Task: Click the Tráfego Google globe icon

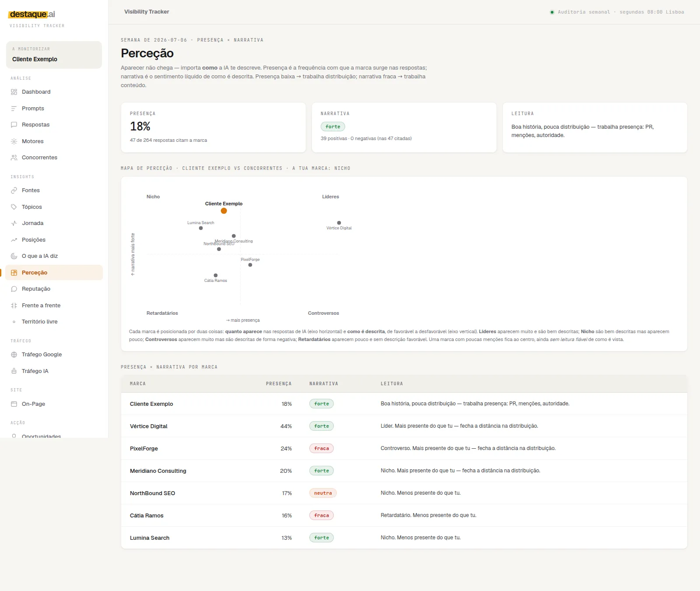Action: 14,355
